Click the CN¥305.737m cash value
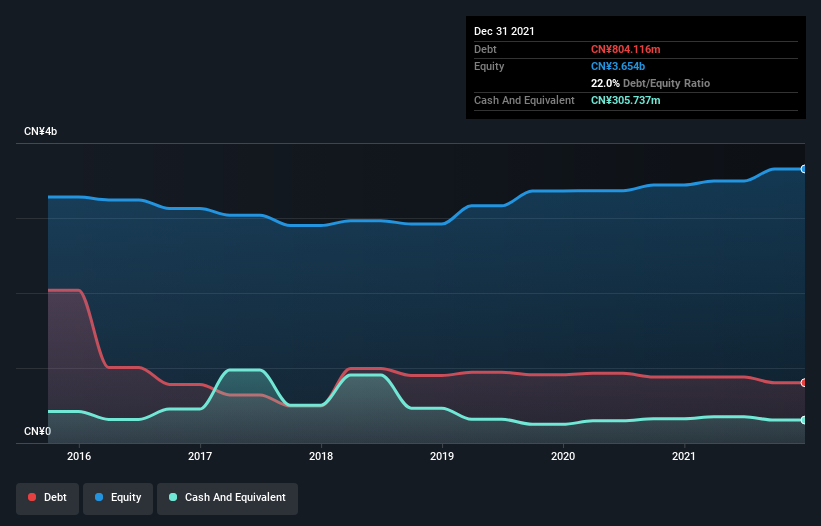This screenshot has width=821, height=526. 626,100
